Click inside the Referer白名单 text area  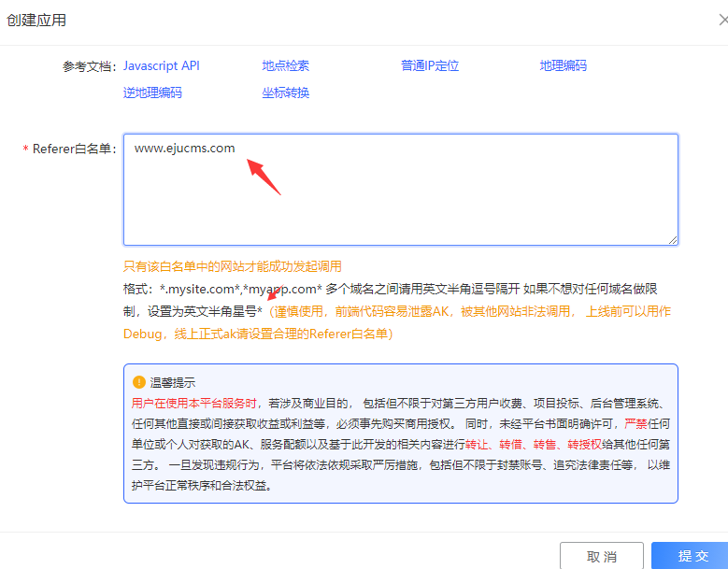point(400,201)
